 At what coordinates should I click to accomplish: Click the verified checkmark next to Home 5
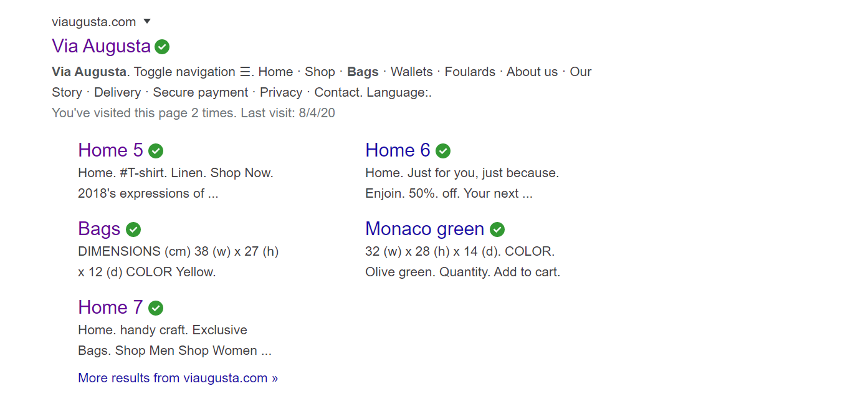click(156, 151)
